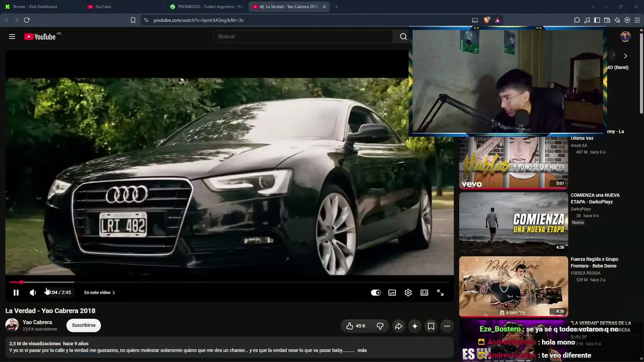Click the sparkle Ask icon below the video
This screenshot has height=362, width=644.
click(x=415, y=326)
